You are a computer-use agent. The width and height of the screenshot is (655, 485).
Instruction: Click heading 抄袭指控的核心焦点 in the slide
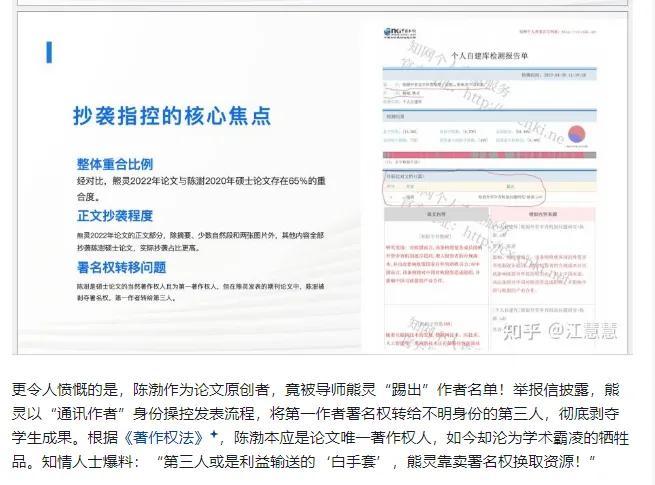tap(172, 116)
